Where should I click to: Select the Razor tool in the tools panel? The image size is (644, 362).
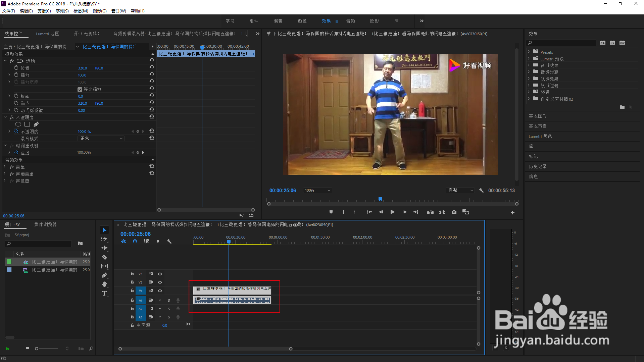[104, 257]
